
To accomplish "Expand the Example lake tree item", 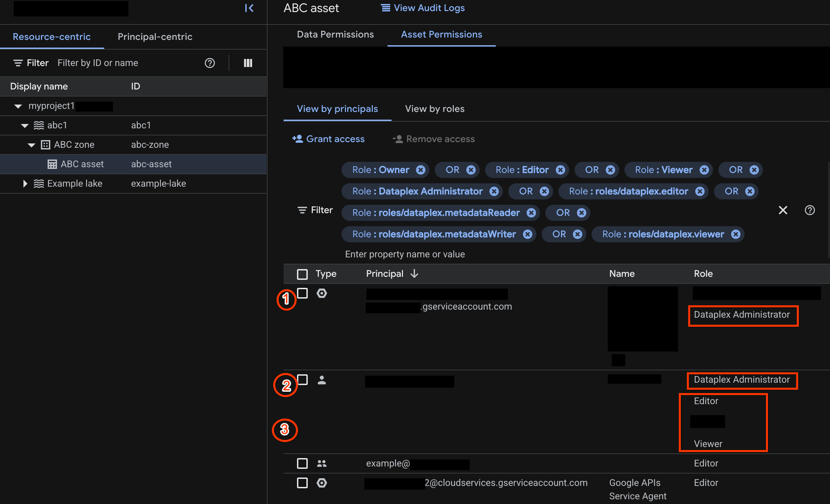I will coord(24,184).
